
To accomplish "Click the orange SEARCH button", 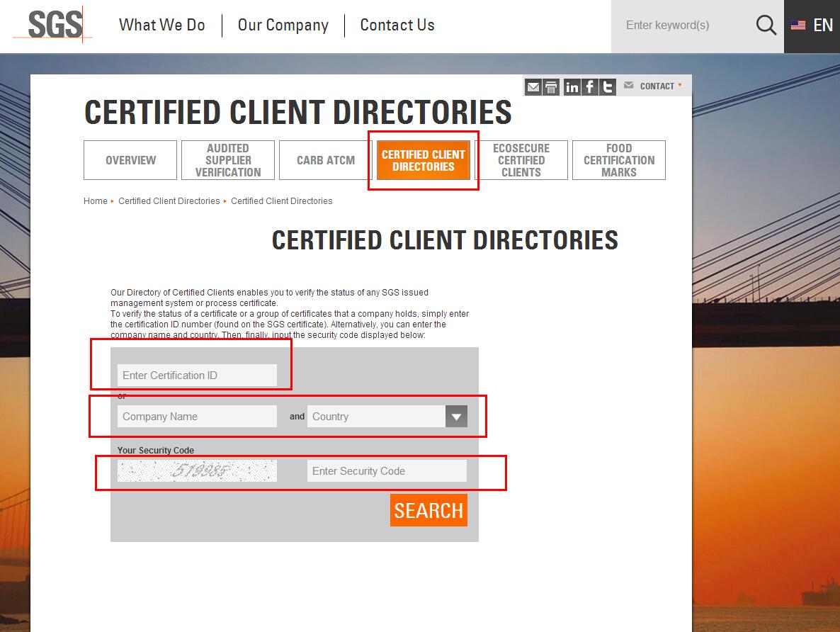I will pyautogui.click(x=428, y=510).
